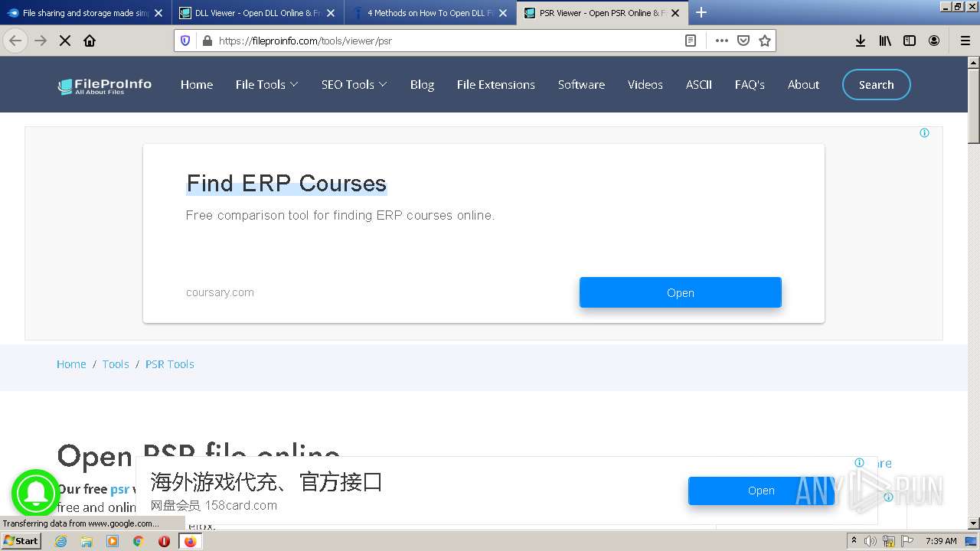Click the taskbar clock 7:39 AM

pyautogui.click(x=941, y=541)
